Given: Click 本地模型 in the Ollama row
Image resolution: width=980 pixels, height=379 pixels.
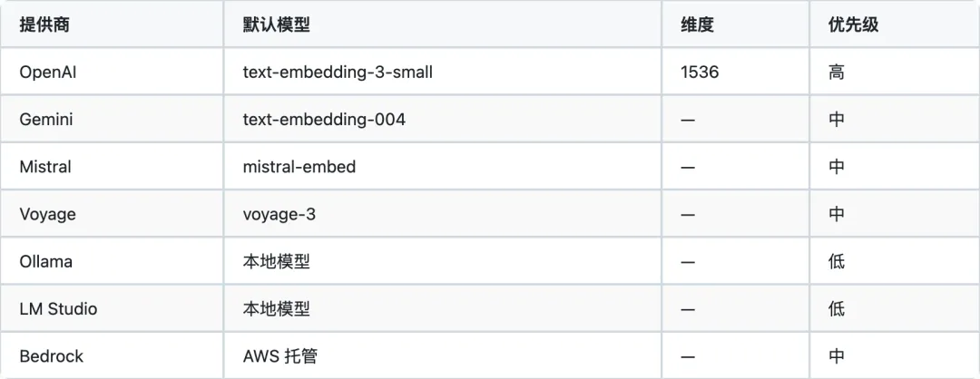Looking at the screenshot, I should coord(276,261).
